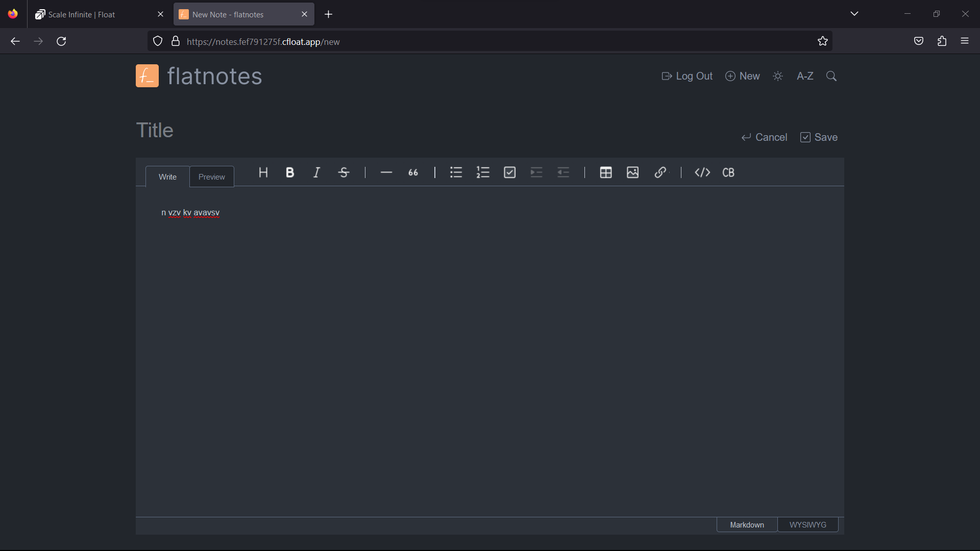Switch editor to Markdown mode
Viewport: 980px width, 551px height.
[x=747, y=524]
